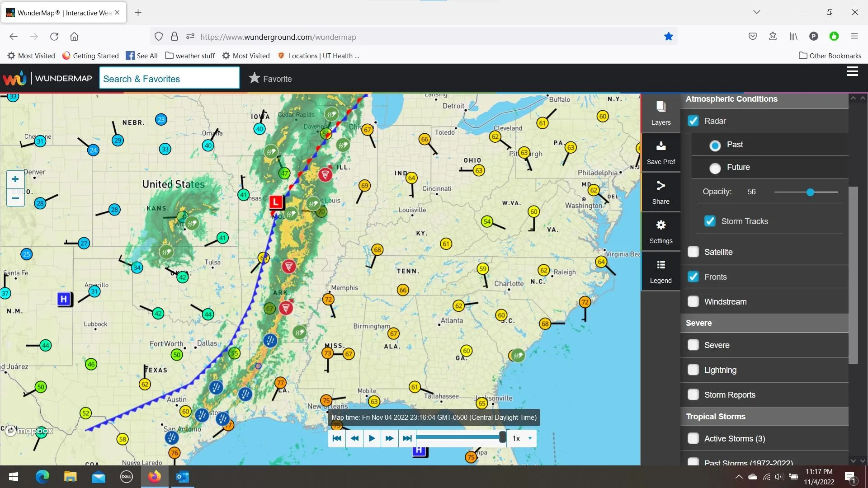Viewport: 868px width, 488px height.
Task: Open the Settings gear panel
Action: (x=660, y=231)
